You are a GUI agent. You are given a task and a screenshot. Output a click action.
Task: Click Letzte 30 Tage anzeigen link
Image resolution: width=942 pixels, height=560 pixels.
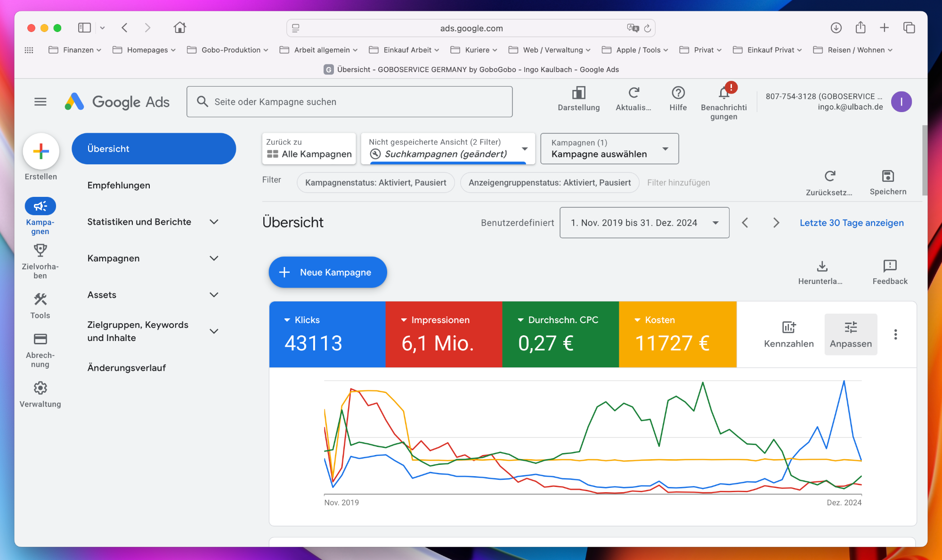pyautogui.click(x=851, y=223)
